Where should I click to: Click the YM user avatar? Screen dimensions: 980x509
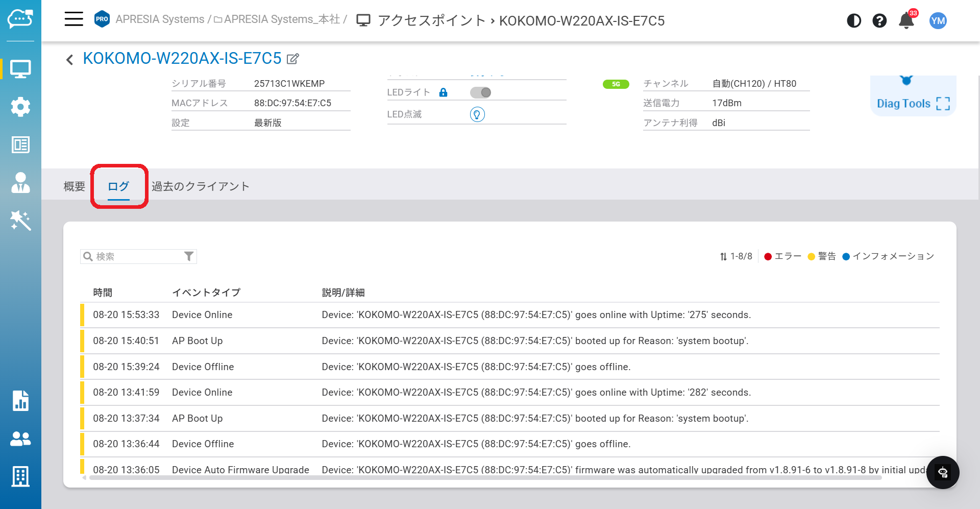938,21
